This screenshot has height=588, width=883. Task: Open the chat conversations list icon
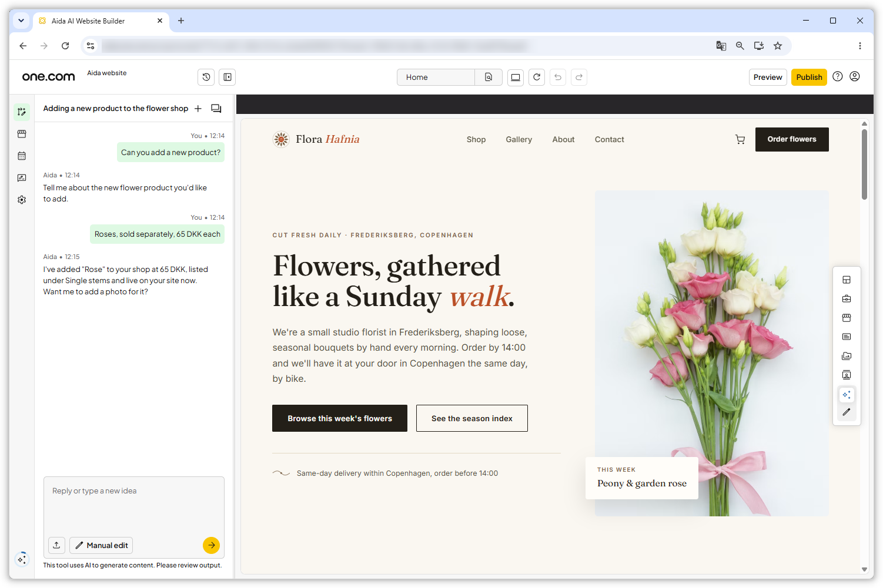[x=216, y=109]
